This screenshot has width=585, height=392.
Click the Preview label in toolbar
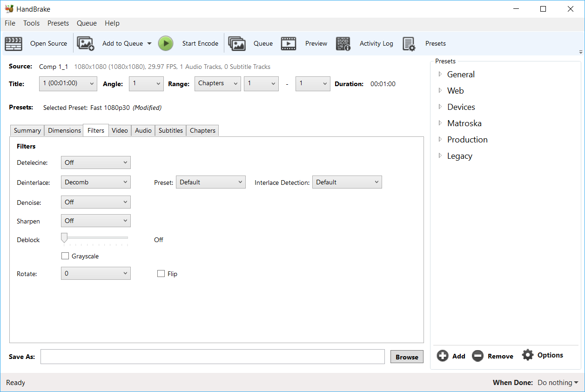[316, 43]
